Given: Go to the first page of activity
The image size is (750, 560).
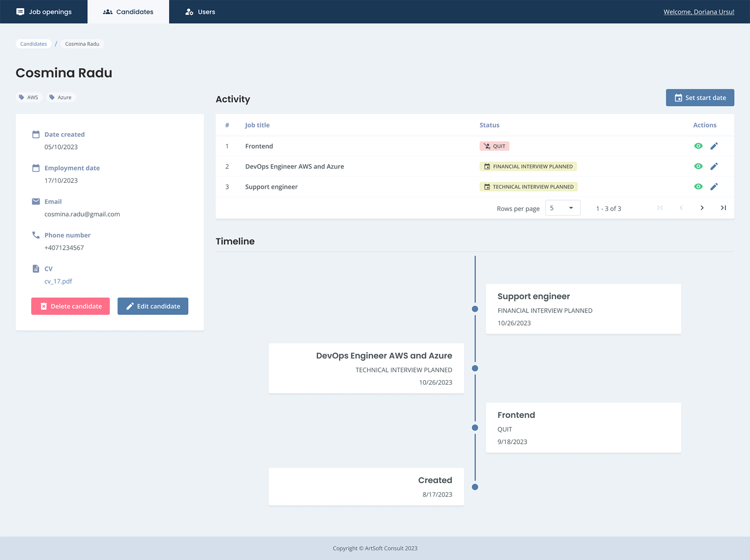Looking at the screenshot, I should 660,208.
